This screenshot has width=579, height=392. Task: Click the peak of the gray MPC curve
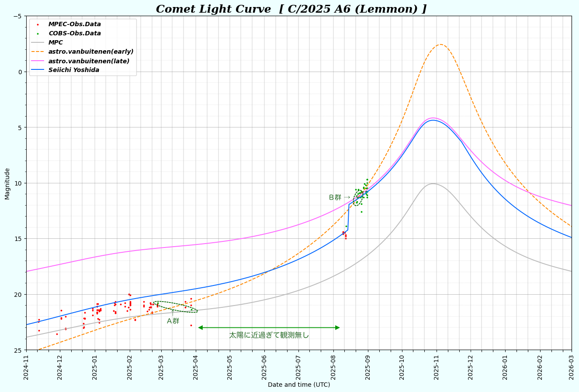(x=433, y=184)
